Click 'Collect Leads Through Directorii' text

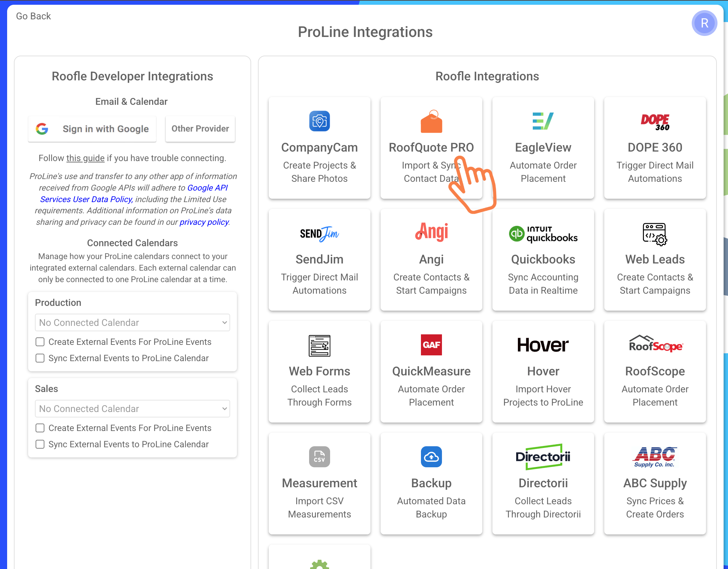pos(543,508)
